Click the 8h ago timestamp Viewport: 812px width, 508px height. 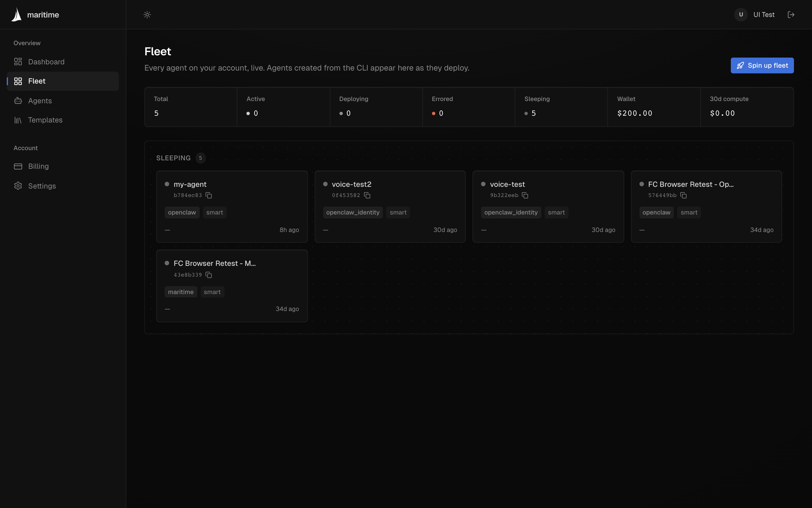(x=289, y=230)
